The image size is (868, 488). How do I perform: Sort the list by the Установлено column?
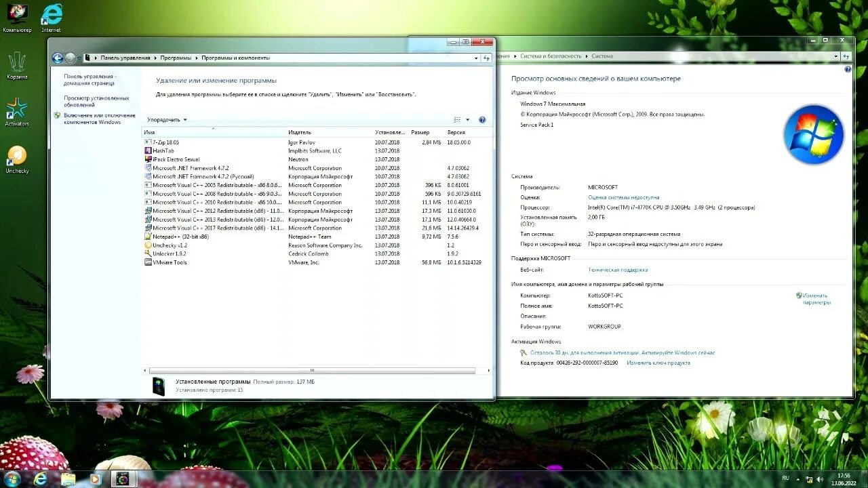[x=391, y=132]
